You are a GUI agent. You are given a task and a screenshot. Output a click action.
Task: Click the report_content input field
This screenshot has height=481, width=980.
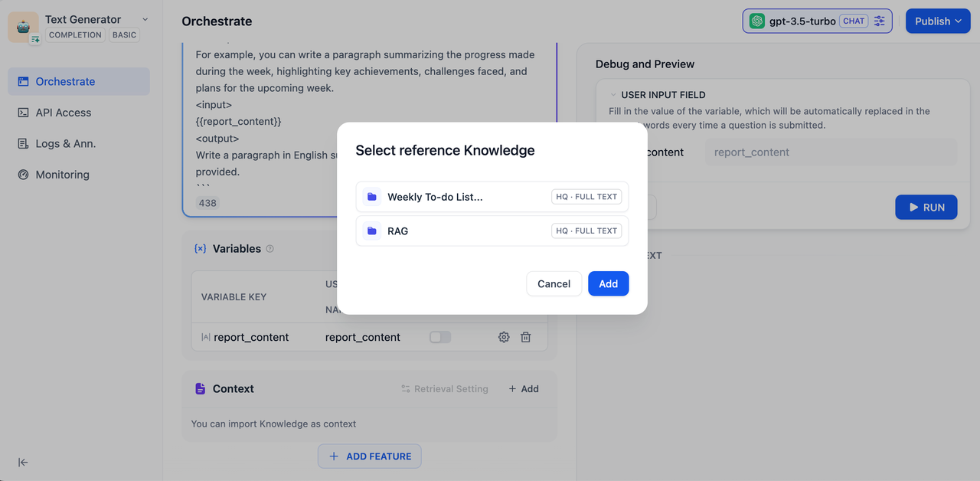click(830, 152)
